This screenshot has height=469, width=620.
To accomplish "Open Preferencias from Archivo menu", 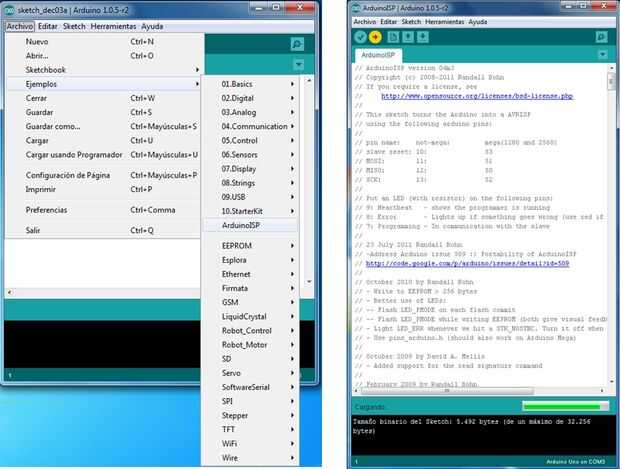I will 104,210.
